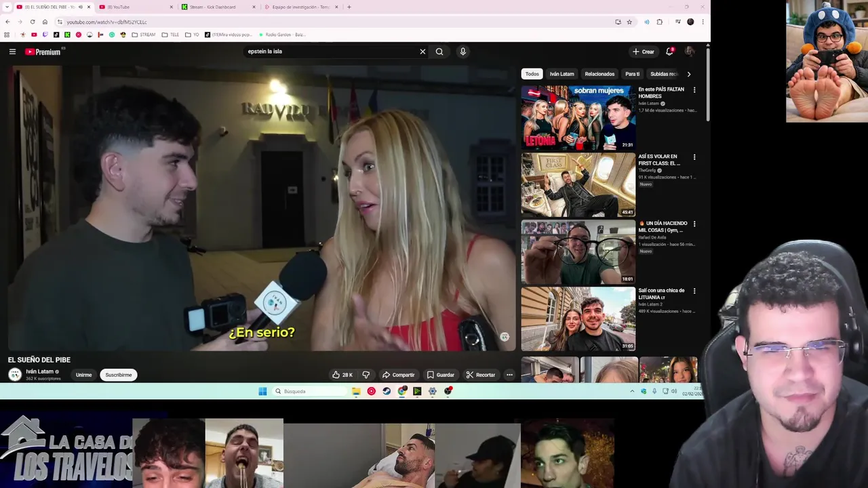Go to the browser home page icon
This screenshot has height=488, width=868.
tap(45, 22)
